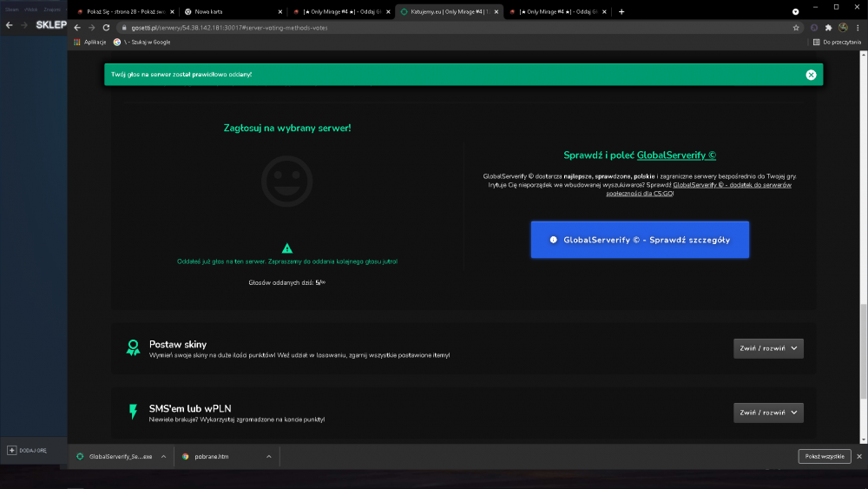The image size is (868, 489).
Task: Click the address bar with gosetti.pl URL
Action: (x=459, y=28)
